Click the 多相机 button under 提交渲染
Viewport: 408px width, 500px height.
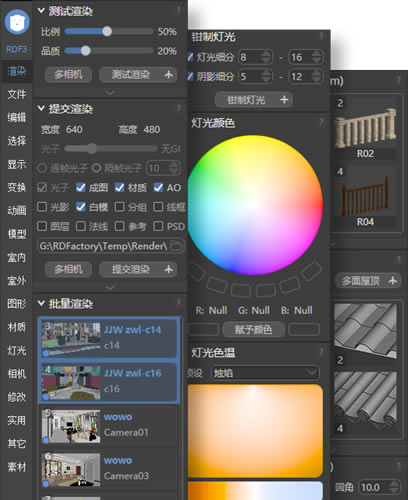point(68,269)
